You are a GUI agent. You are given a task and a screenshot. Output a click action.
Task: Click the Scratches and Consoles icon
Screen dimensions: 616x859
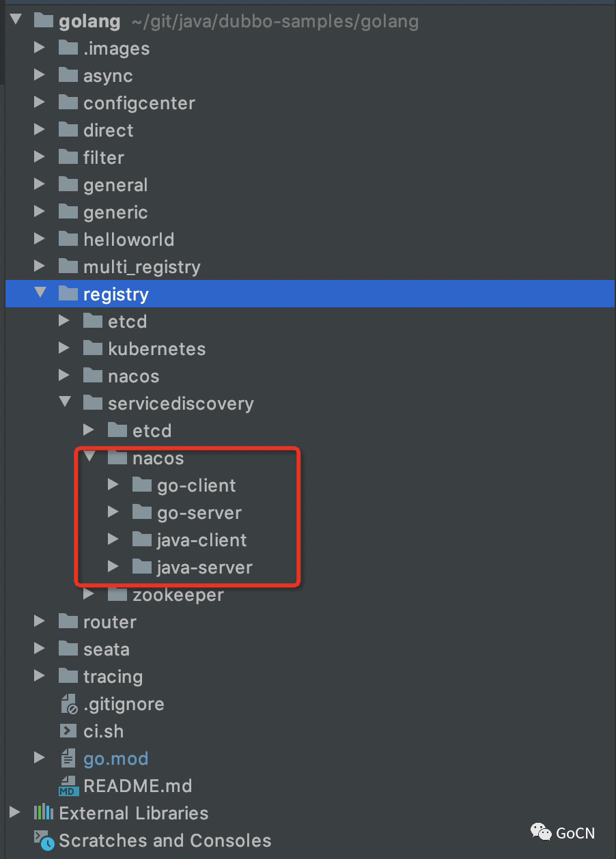(44, 841)
